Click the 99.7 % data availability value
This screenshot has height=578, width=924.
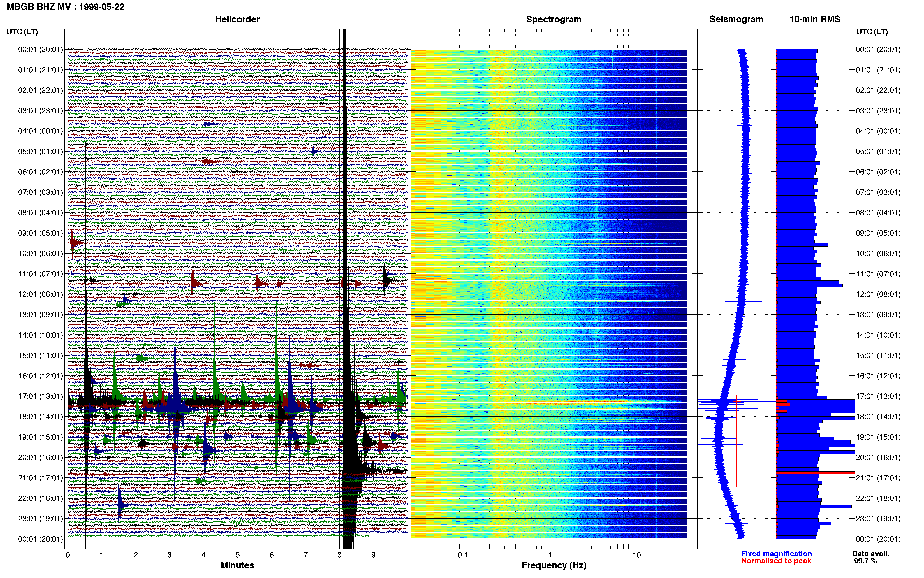865,561
